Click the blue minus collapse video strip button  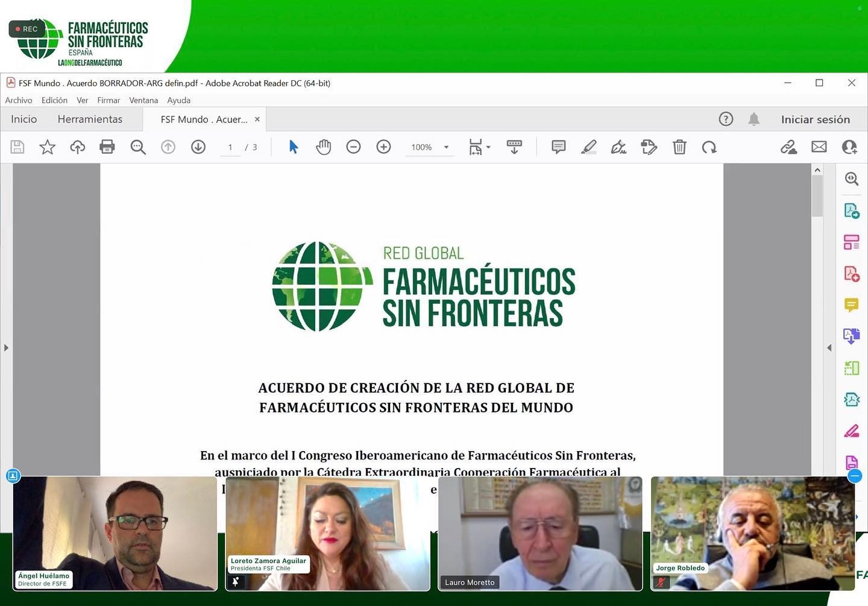(855, 476)
